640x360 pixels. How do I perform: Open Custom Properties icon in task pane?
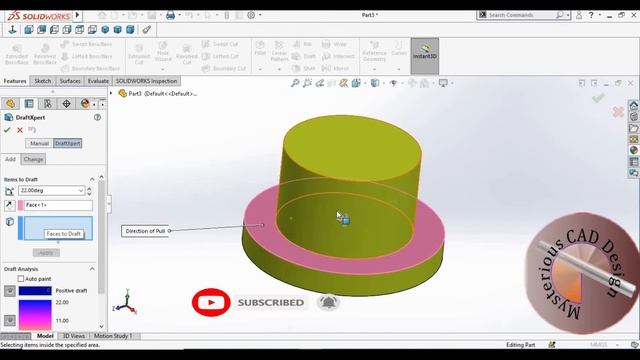click(x=633, y=162)
